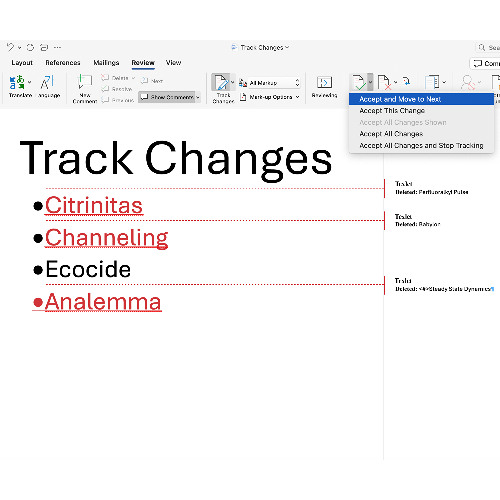Image resolution: width=500 pixels, height=500 pixels.
Task: Choose Accept and Move to Next
Action: (421, 99)
